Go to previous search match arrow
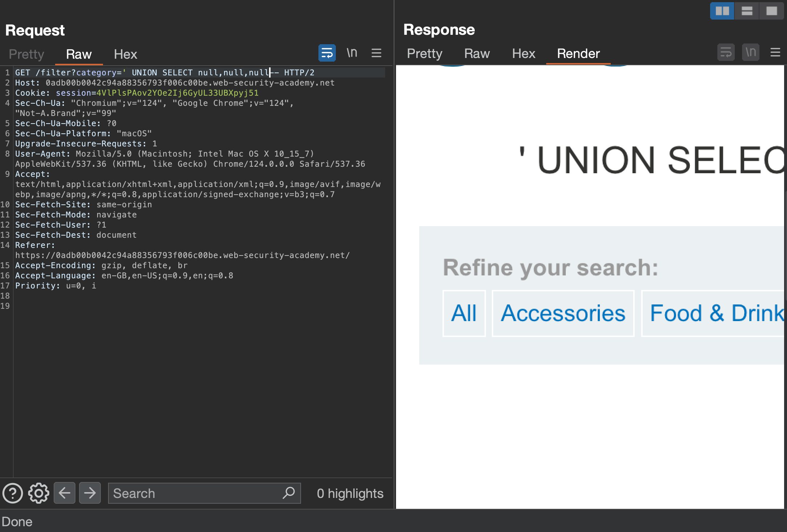787x532 pixels. 65,493
